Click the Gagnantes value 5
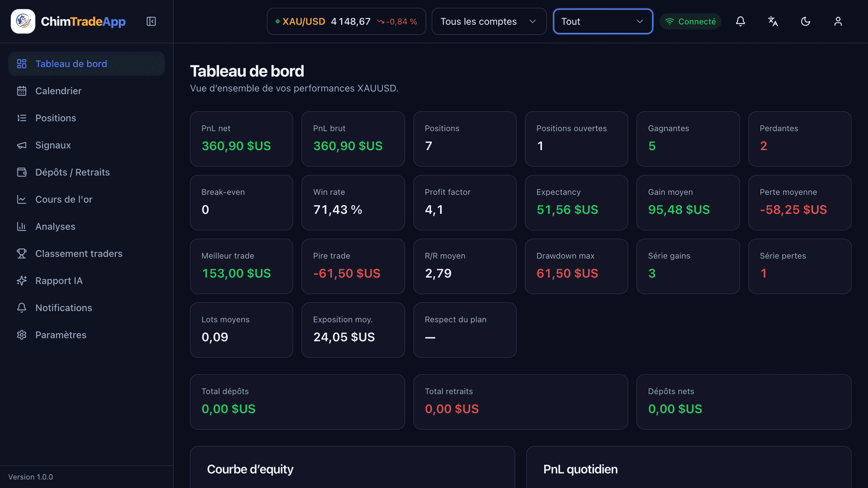This screenshot has width=868, height=488. 652,146
